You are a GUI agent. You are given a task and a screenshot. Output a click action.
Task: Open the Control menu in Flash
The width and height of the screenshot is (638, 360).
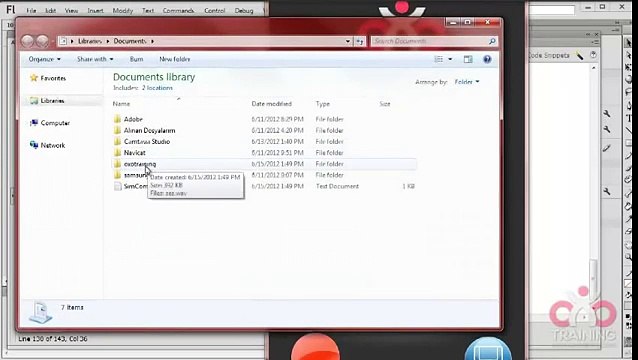(x=214, y=11)
